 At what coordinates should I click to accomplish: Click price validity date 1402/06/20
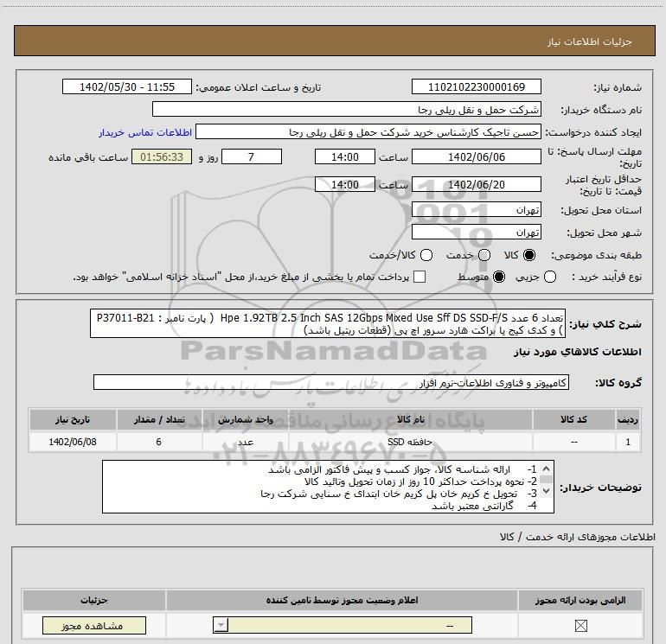coord(476,184)
